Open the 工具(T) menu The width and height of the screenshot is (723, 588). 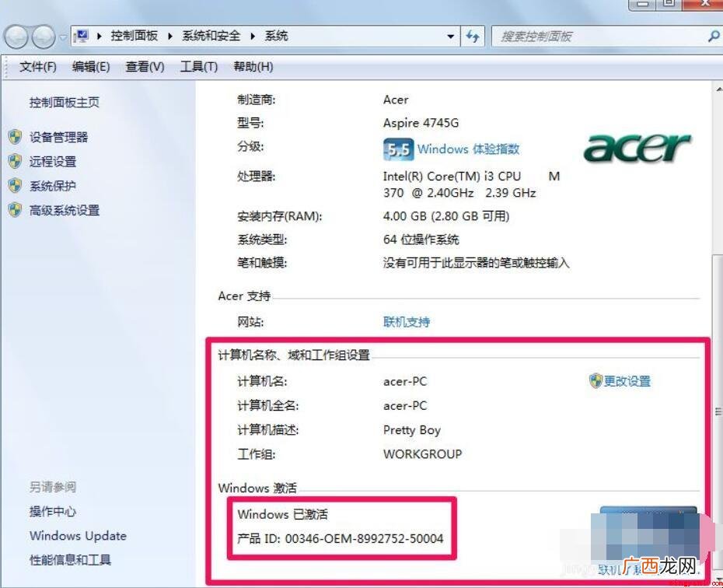pos(199,67)
